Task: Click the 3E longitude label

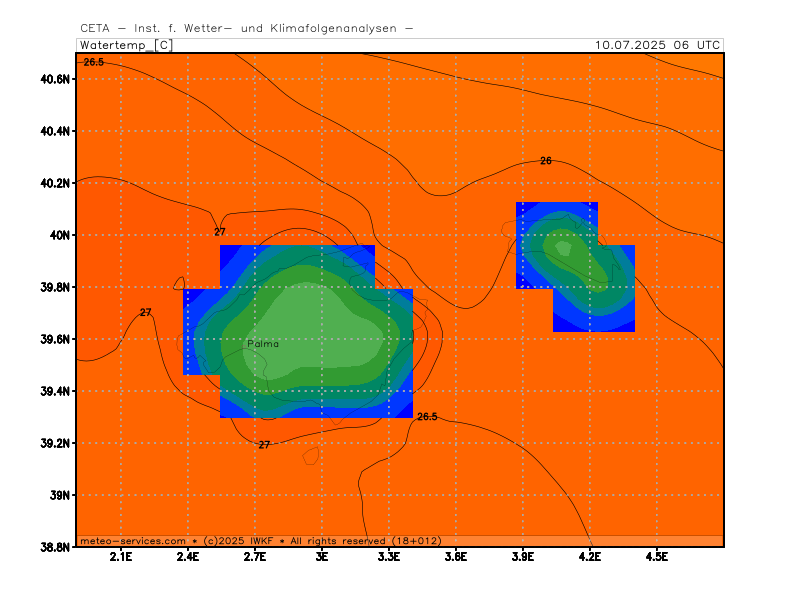Action: pyautogui.click(x=321, y=557)
